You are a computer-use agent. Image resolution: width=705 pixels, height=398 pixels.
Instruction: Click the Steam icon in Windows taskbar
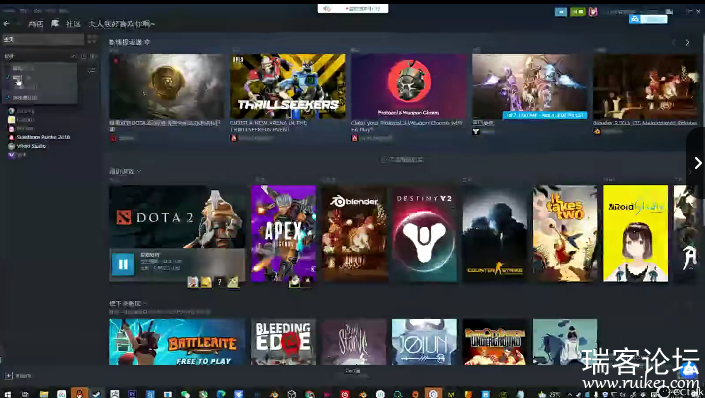pos(97,394)
